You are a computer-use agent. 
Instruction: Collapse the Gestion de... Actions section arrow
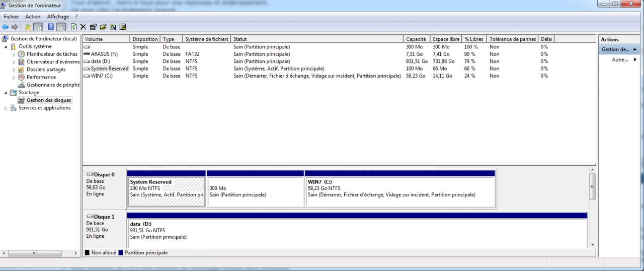click(635, 49)
